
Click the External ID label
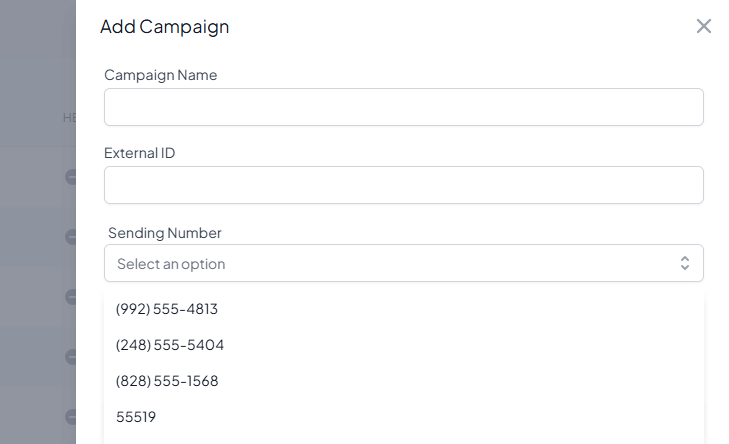[x=139, y=153]
